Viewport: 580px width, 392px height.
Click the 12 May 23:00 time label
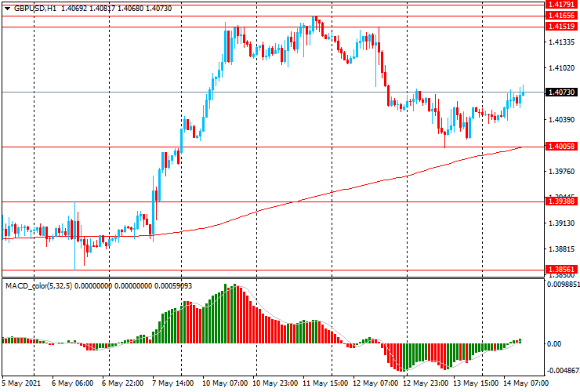tap(426, 383)
